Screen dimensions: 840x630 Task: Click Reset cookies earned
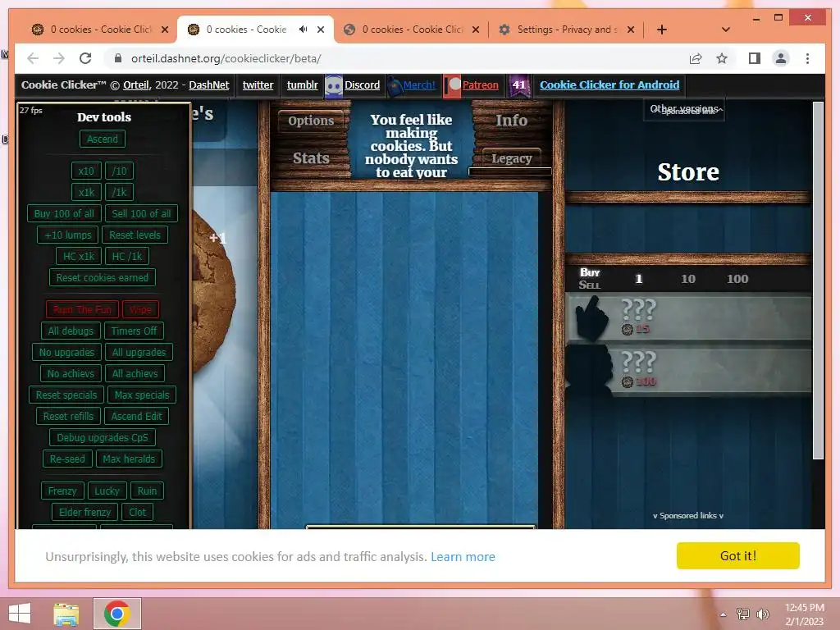point(103,277)
